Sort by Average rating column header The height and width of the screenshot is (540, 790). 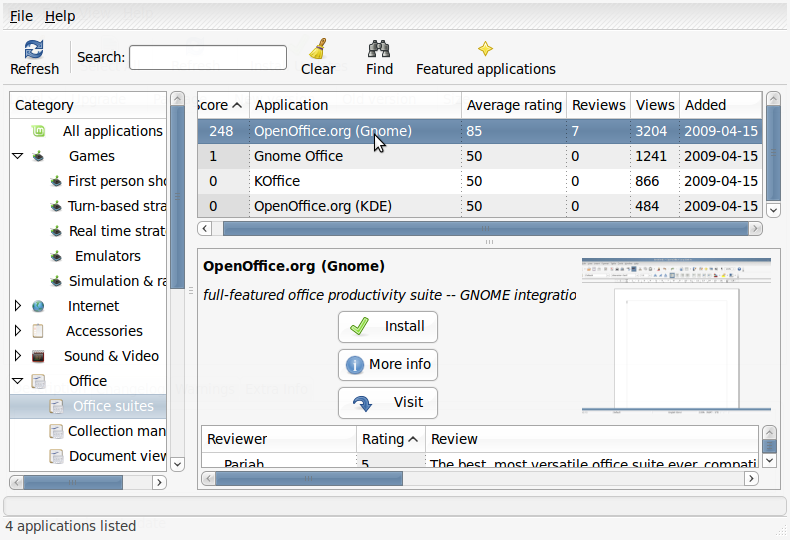point(514,105)
